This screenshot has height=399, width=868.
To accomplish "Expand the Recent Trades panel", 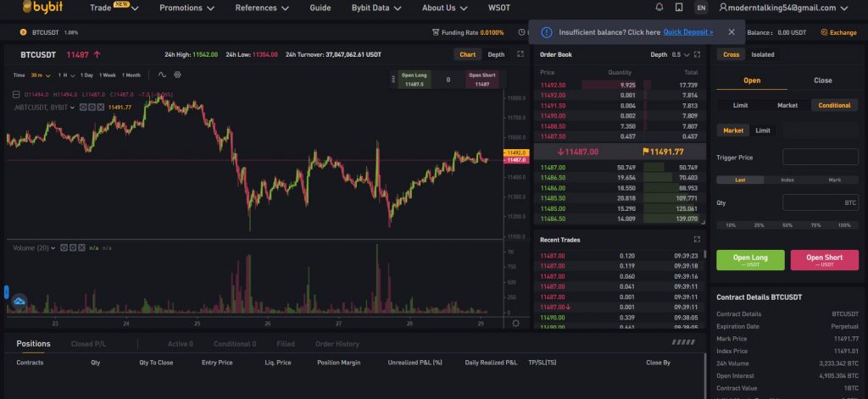I will point(697,240).
